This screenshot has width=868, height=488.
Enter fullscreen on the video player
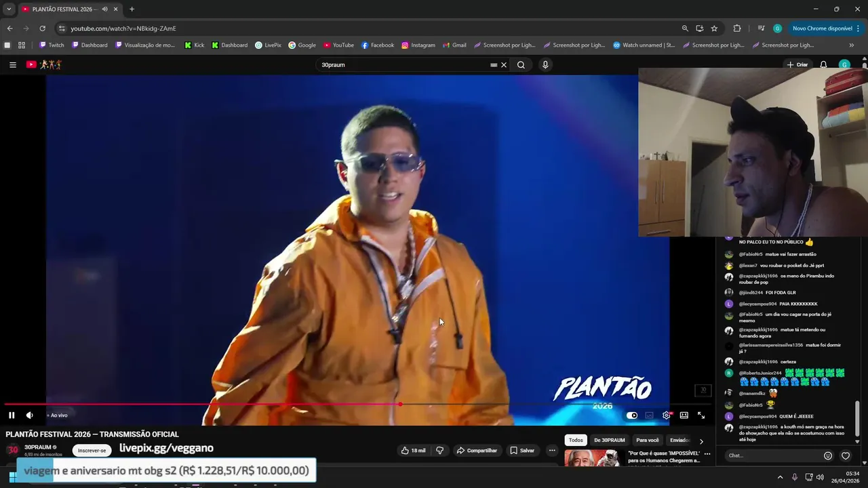coord(701,415)
